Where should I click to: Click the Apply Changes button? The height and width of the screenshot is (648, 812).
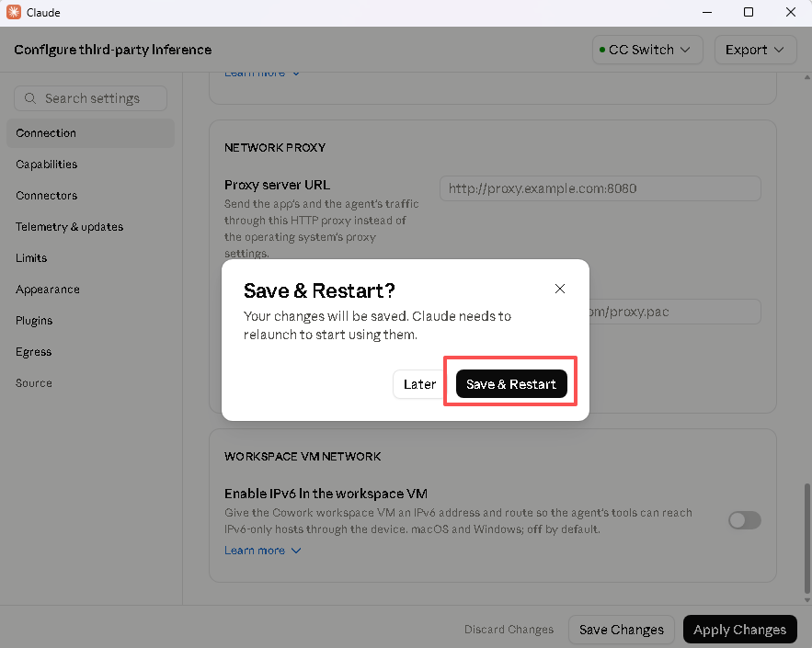click(x=739, y=630)
